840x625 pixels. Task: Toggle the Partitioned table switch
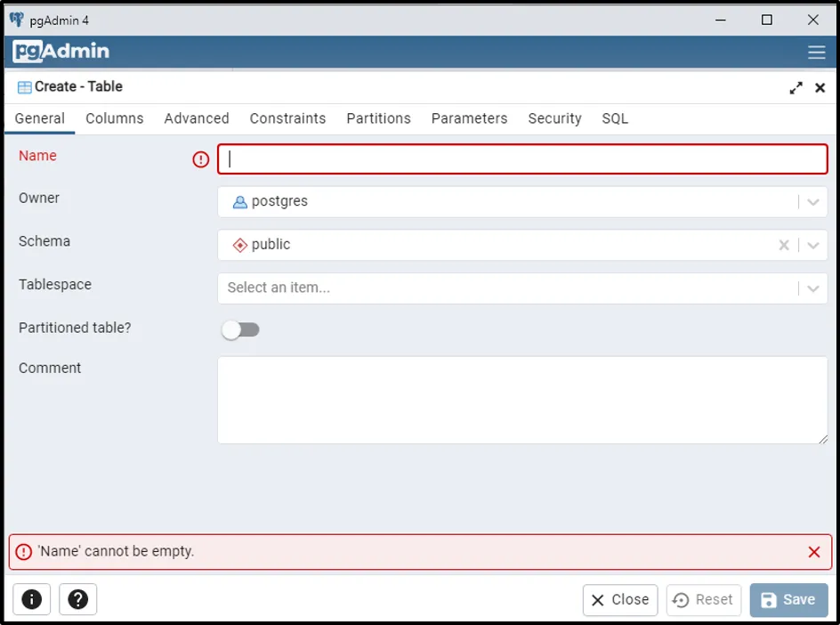240,329
